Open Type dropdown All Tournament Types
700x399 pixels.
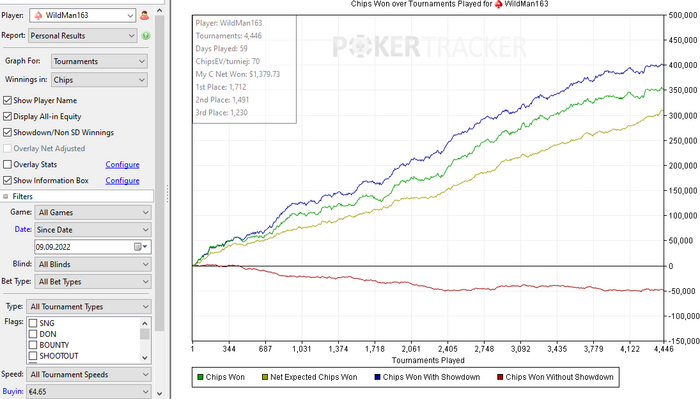click(x=89, y=307)
